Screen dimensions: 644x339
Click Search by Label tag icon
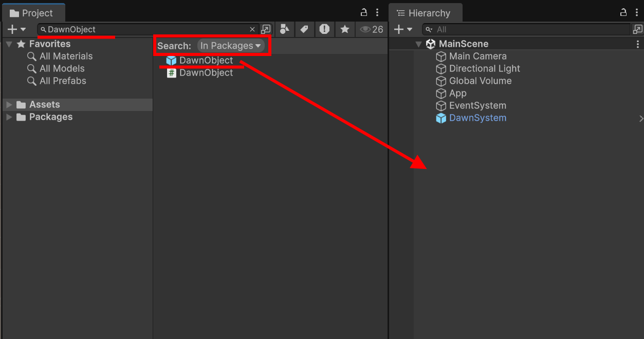pos(304,29)
